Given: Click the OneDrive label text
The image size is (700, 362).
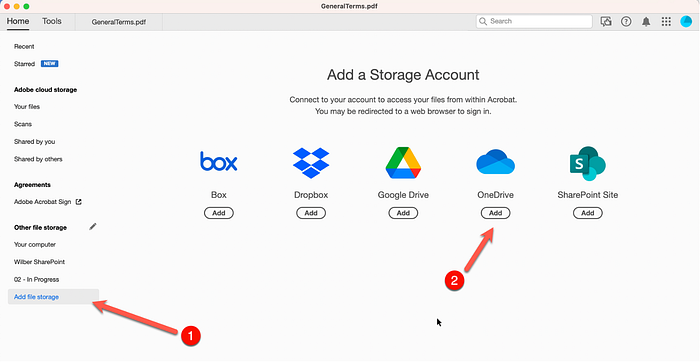Looking at the screenshot, I should pos(496,195).
